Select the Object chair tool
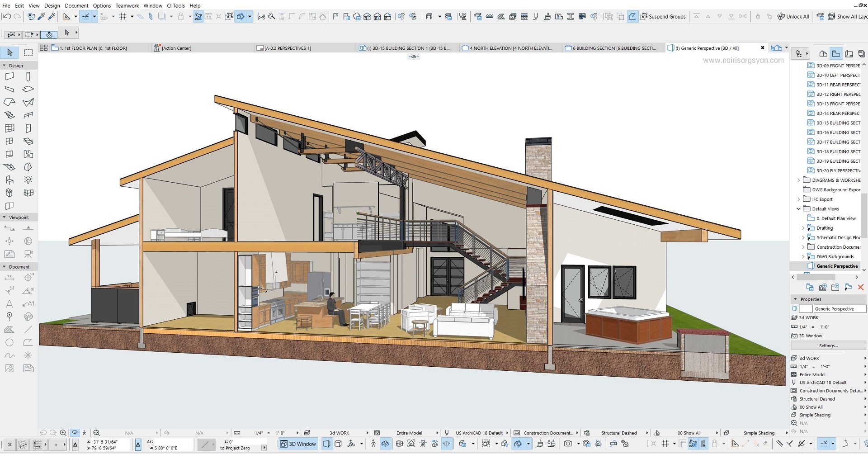Image resolution: width=868 pixels, height=454 pixels. tap(9, 180)
